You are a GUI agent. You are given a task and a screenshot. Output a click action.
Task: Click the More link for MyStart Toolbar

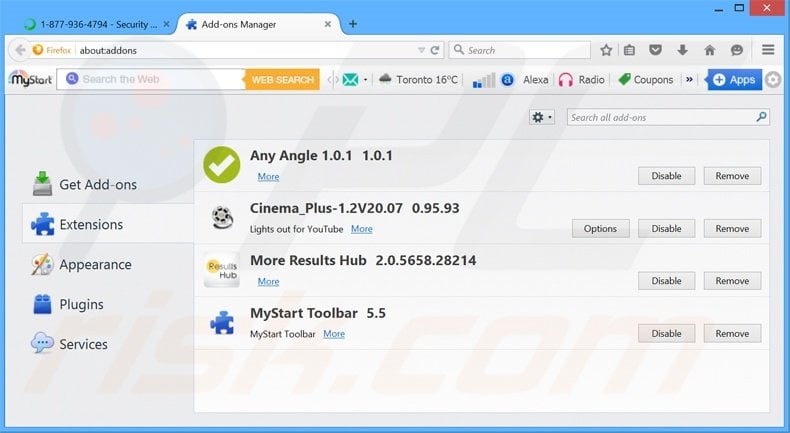(334, 334)
